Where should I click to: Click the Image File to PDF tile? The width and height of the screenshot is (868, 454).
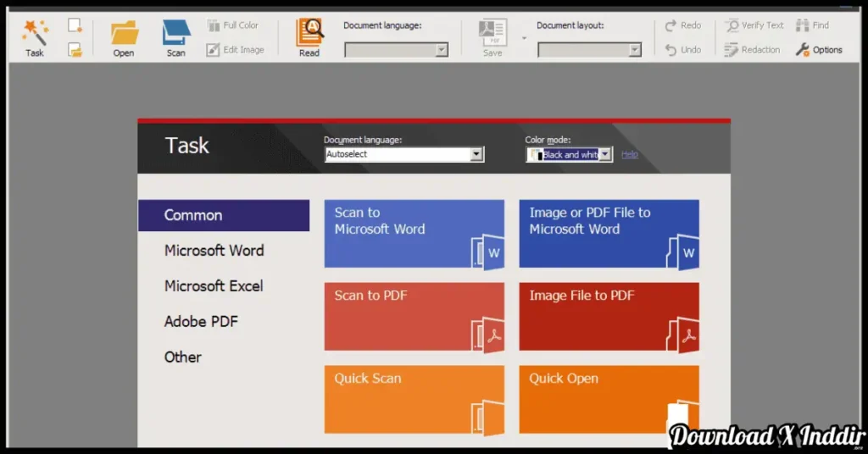pyautogui.click(x=609, y=317)
